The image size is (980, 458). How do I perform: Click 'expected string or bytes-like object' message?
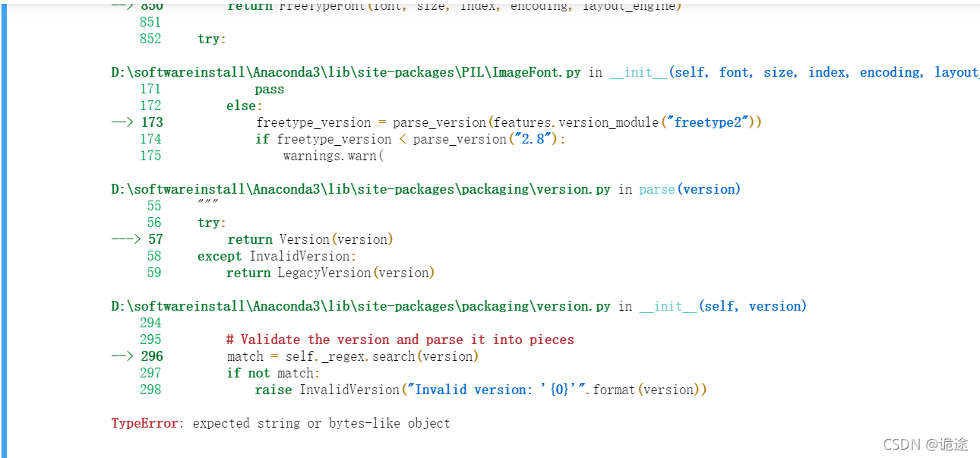tap(321, 423)
